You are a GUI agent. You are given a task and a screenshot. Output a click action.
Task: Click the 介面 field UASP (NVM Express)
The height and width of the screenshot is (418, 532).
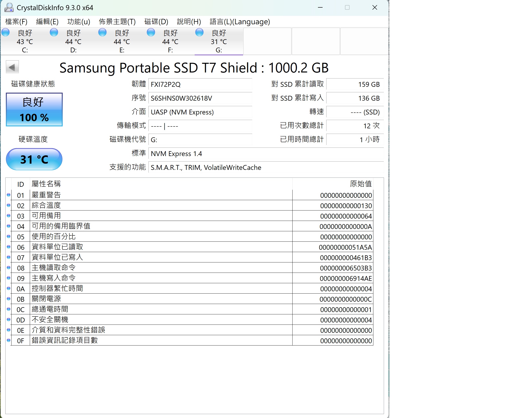[x=200, y=112]
